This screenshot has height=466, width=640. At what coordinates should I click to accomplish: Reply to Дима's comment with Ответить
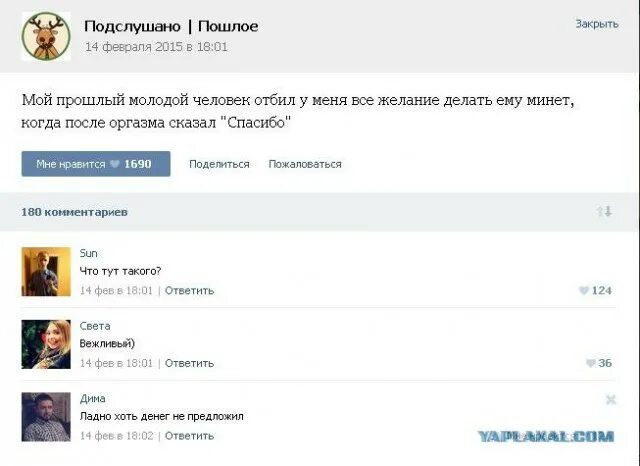coord(189,436)
